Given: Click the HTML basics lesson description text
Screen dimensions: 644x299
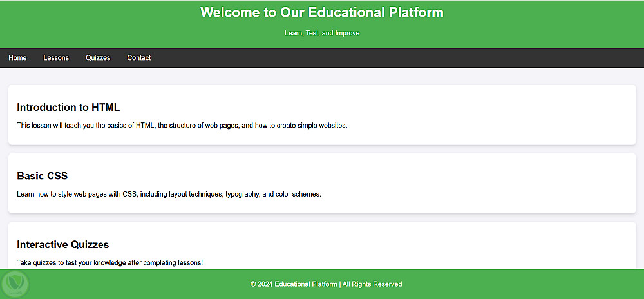Looking at the screenshot, I should 182,126.
